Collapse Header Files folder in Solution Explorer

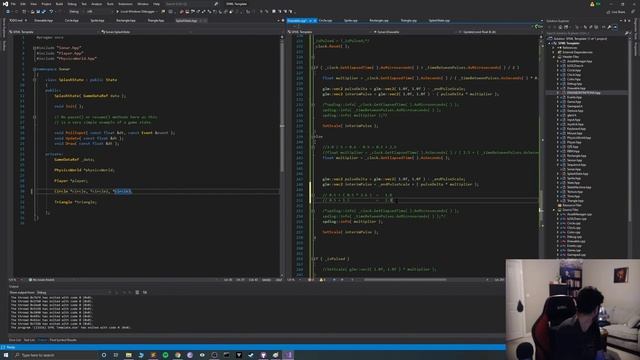click(554, 57)
